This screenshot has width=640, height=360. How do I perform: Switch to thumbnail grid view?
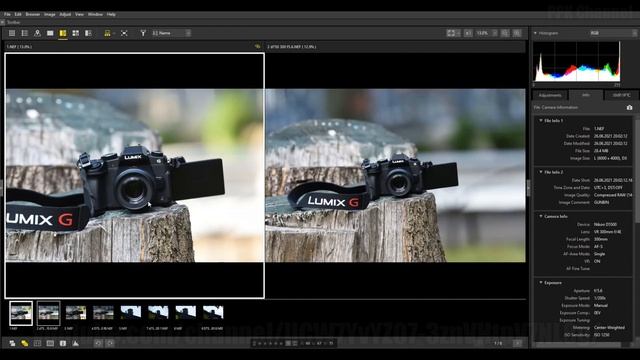(12, 33)
